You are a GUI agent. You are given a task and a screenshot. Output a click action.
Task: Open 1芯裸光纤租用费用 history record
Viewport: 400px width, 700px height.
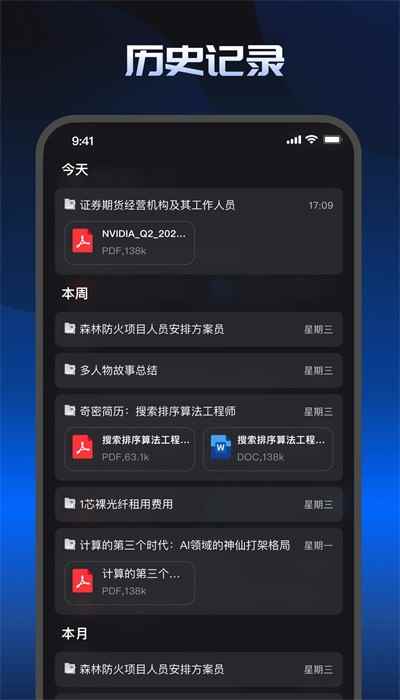tap(199, 504)
